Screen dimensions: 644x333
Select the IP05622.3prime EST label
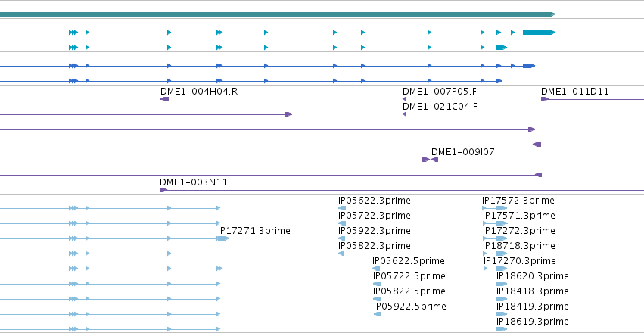(374, 201)
